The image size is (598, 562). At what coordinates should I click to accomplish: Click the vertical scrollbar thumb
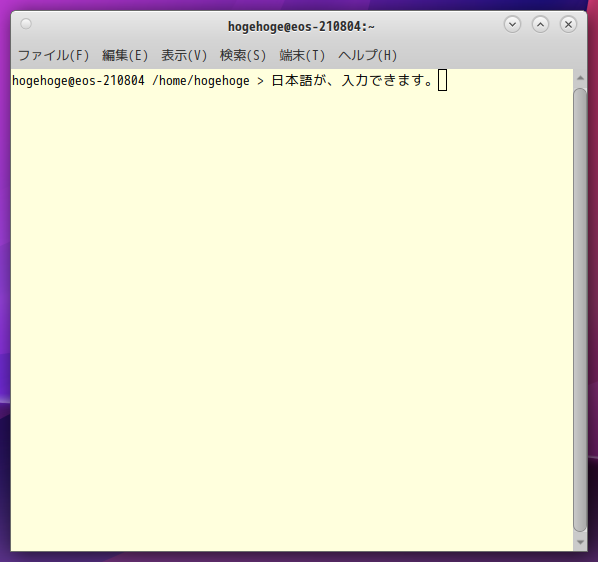580,309
